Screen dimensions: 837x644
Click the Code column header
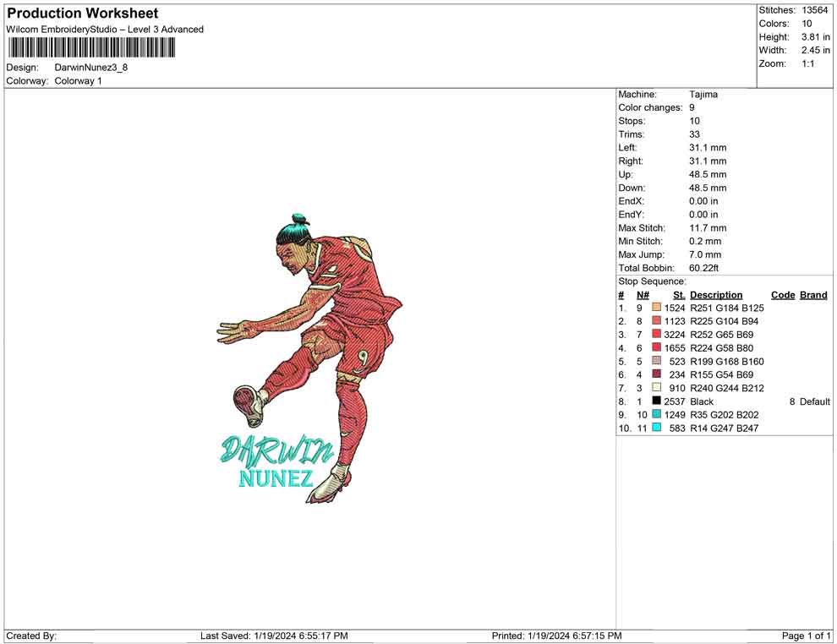(783, 295)
